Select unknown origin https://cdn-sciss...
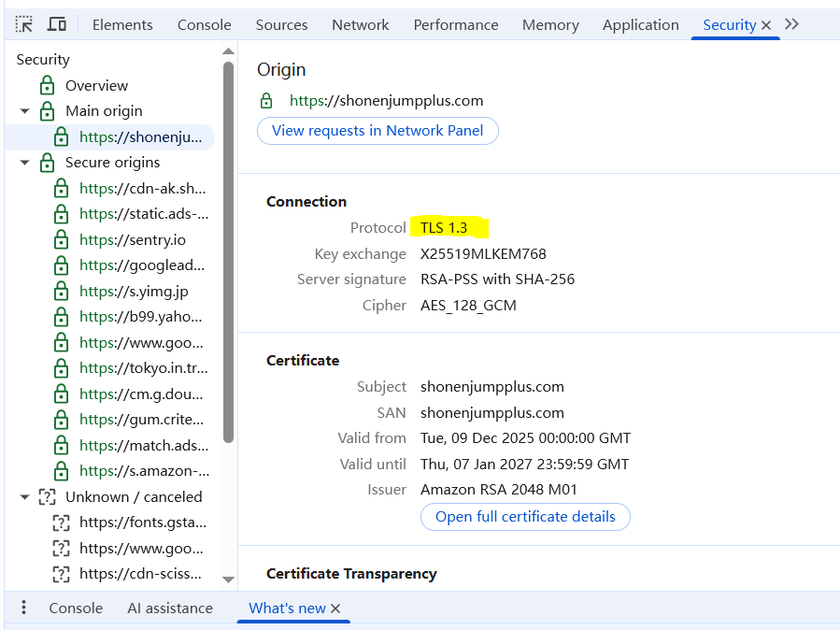 click(140, 574)
